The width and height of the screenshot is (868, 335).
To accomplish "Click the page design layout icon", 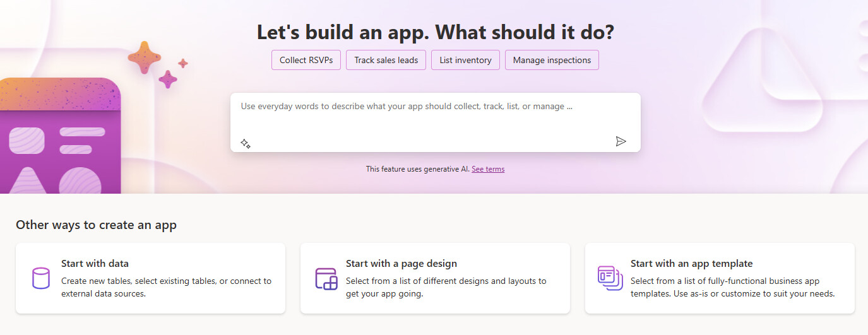I will (x=326, y=278).
